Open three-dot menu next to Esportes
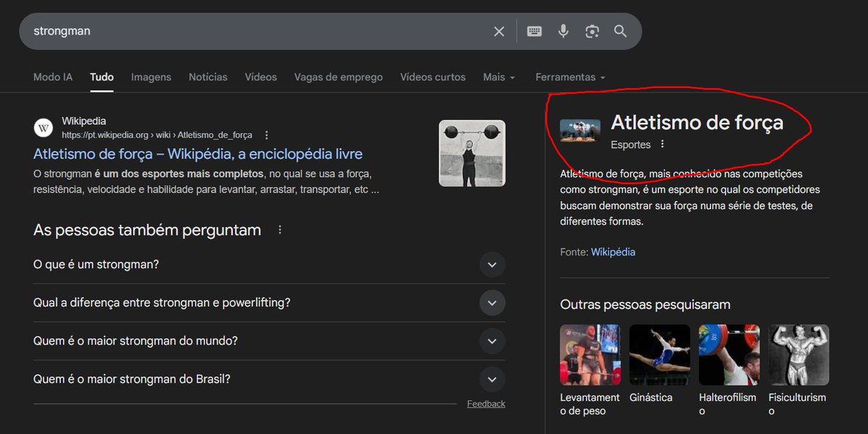 pyautogui.click(x=662, y=145)
